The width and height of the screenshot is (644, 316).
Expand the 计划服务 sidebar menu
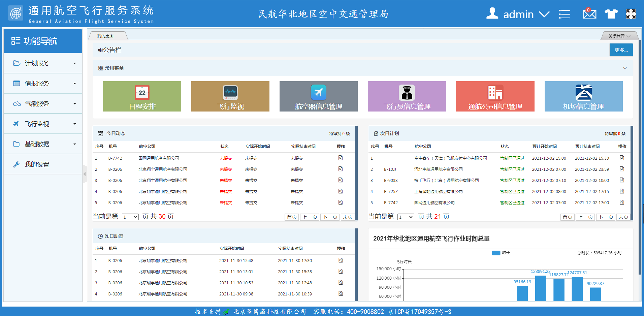pyautogui.click(x=43, y=63)
